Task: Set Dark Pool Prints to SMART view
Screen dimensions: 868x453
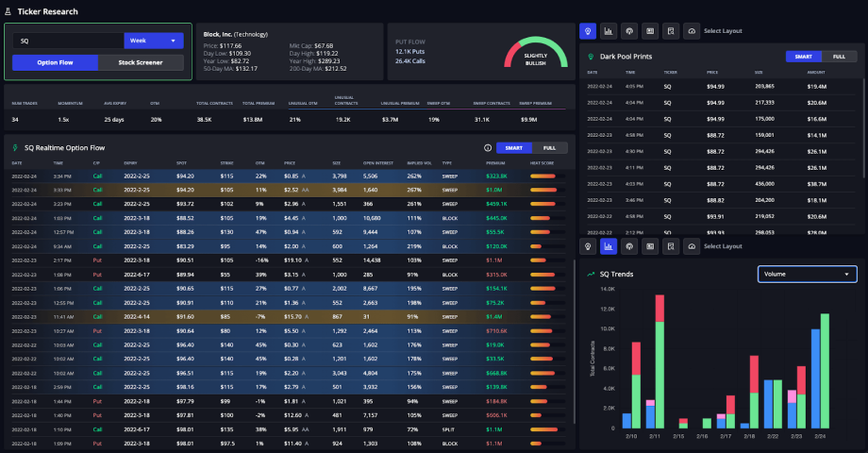Action: tap(803, 57)
